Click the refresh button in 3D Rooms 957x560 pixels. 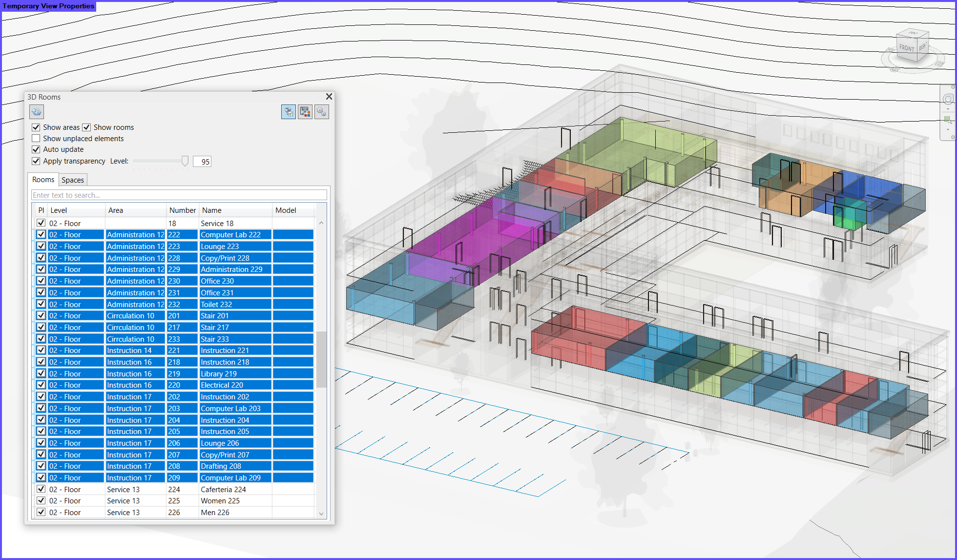click(37, 112)
